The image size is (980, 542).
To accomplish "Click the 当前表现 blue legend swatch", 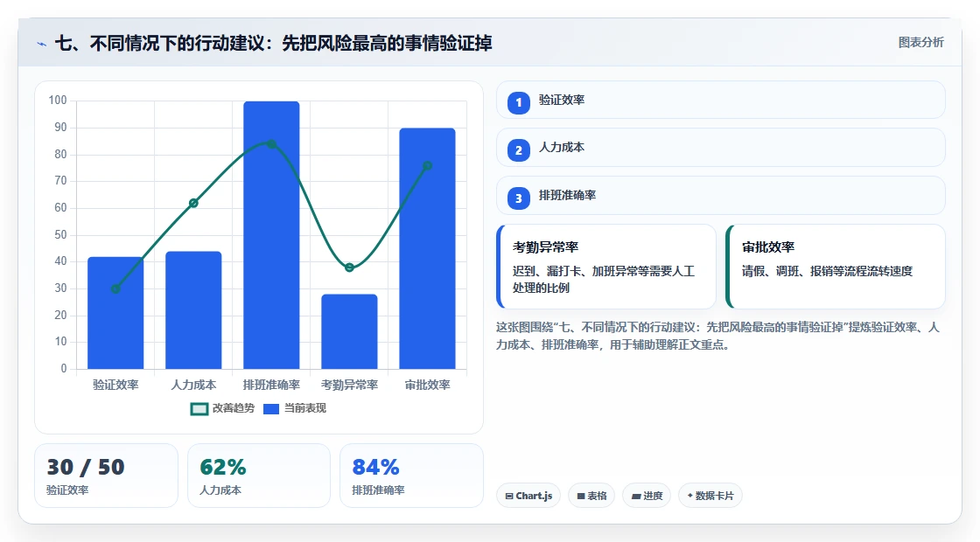I will coord(271,409).
